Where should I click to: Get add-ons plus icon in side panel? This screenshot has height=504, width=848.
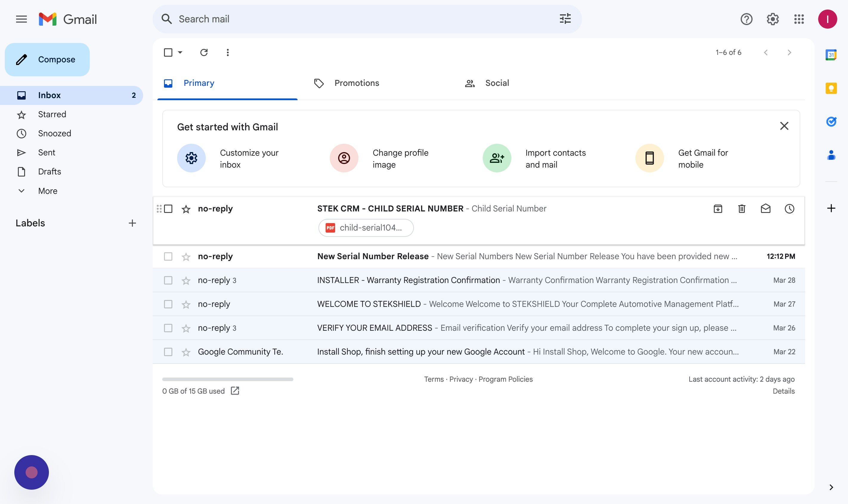pos(831,208)
